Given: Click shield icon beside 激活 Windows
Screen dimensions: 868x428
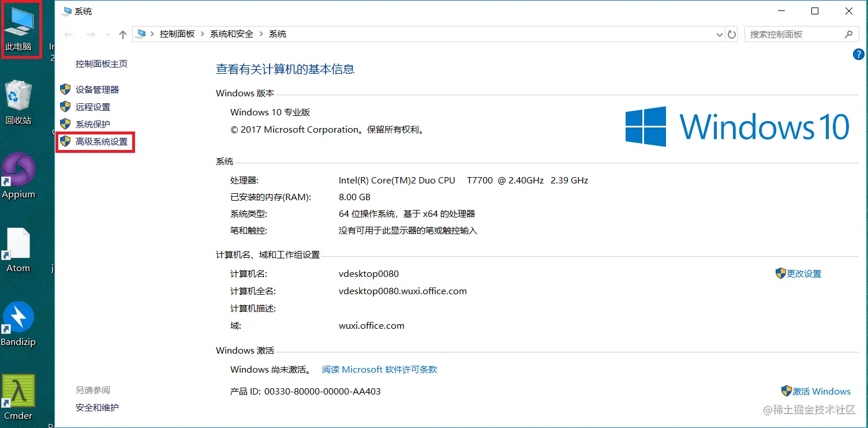Looking at the screenshot, I should coord(787,391).
